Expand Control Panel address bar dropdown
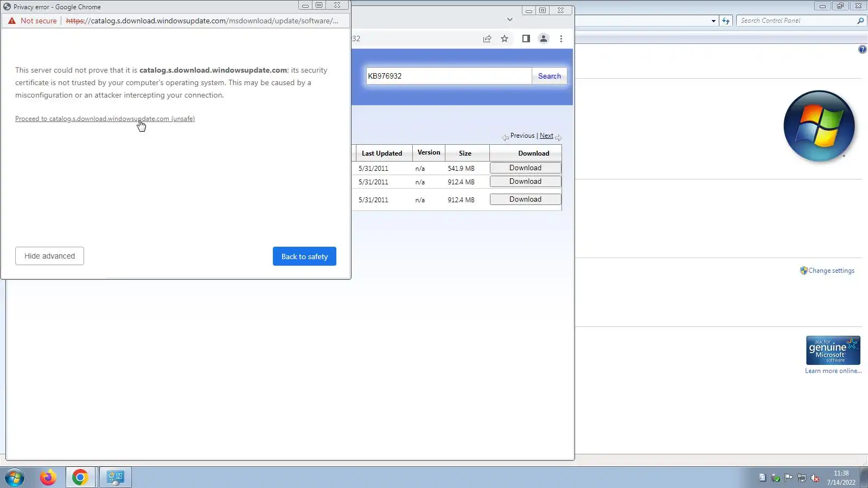 tap(713, 21)
